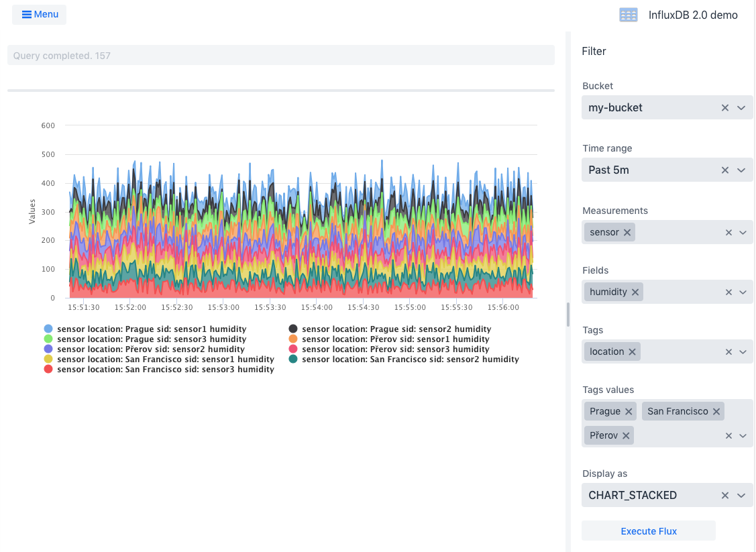The width and height of the screenshot is (756, 552).
Task: Clear all Fields selections
Action: (728, 292)
